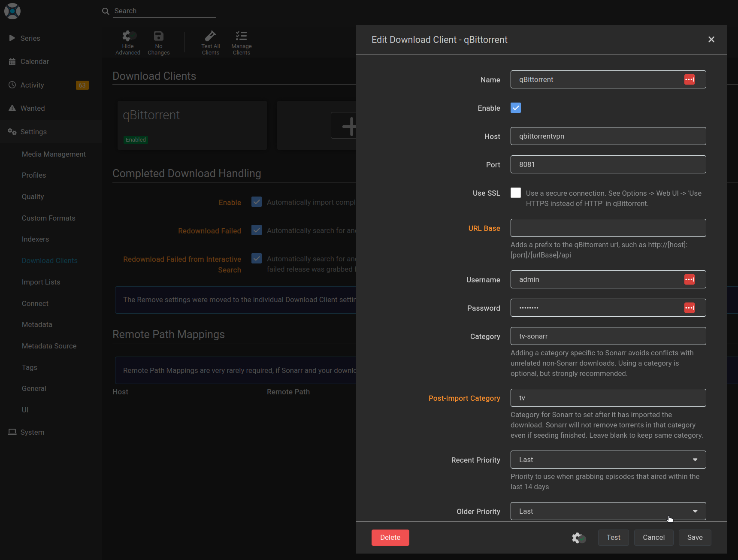This screenshot has width=738, height=560.
Task: Go to Indexers settings
Action: [35, 239]
